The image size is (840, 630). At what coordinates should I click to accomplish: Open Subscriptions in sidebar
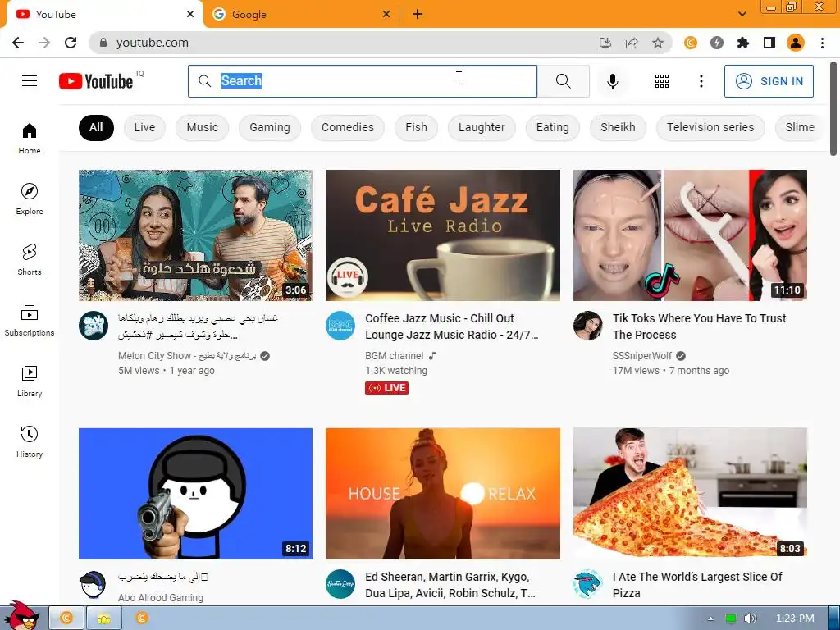(x=30, y=321)
